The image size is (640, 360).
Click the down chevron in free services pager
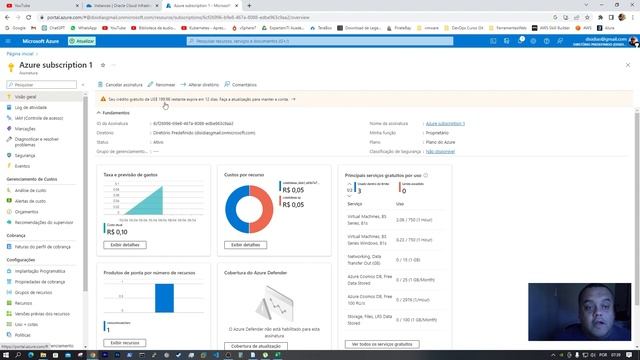[x=349, y=196]
